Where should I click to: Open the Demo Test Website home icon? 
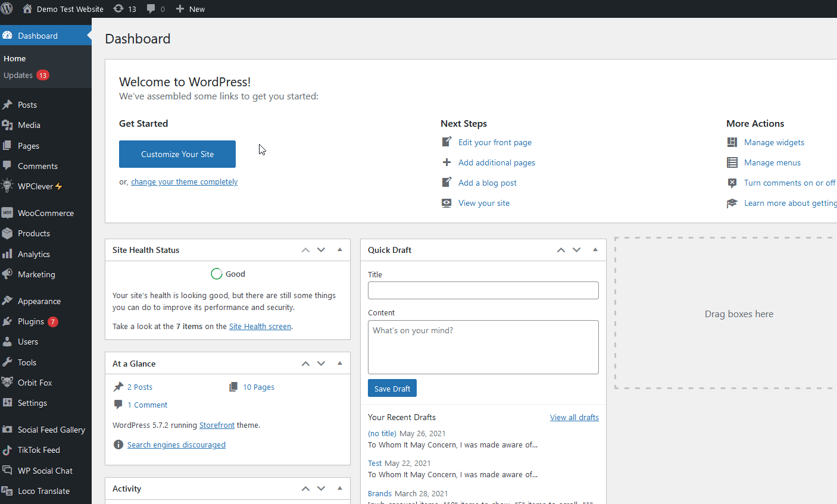pyautogui.click(x=27, y=9)
